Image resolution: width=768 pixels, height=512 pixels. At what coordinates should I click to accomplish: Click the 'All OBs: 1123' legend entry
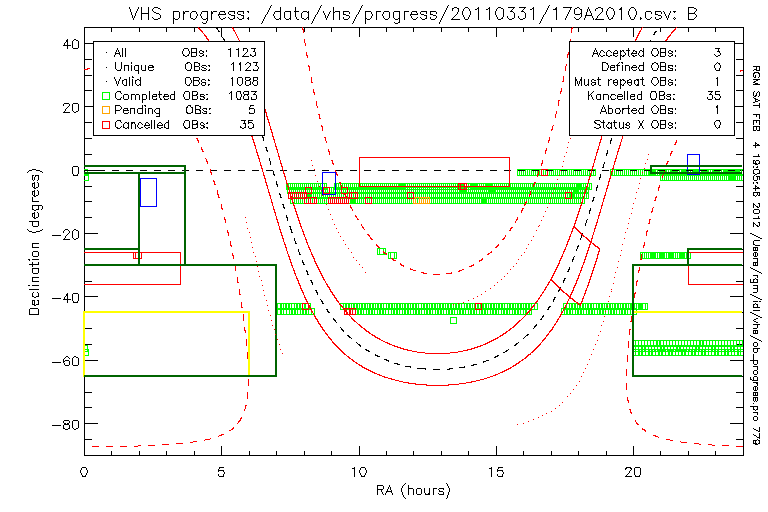(178, 51)
